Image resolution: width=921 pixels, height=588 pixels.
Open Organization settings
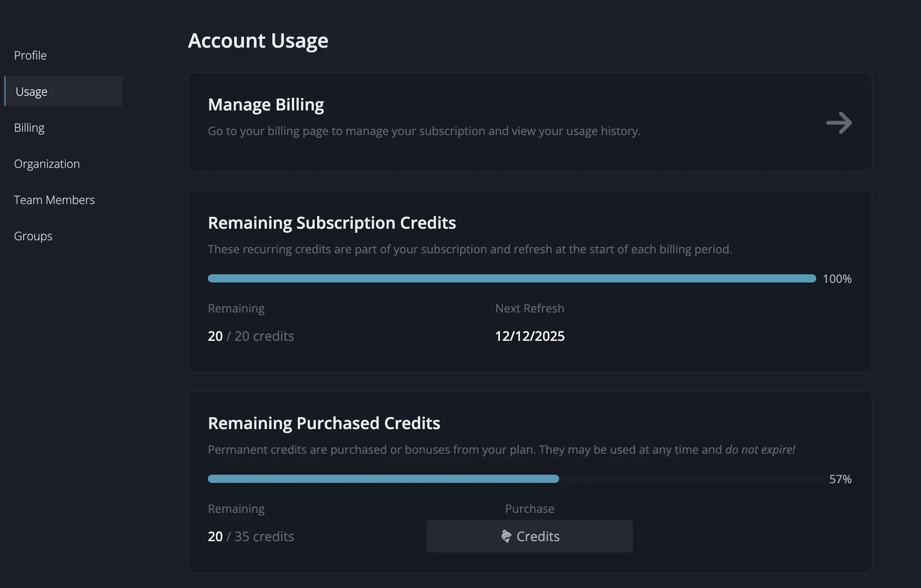47,164
